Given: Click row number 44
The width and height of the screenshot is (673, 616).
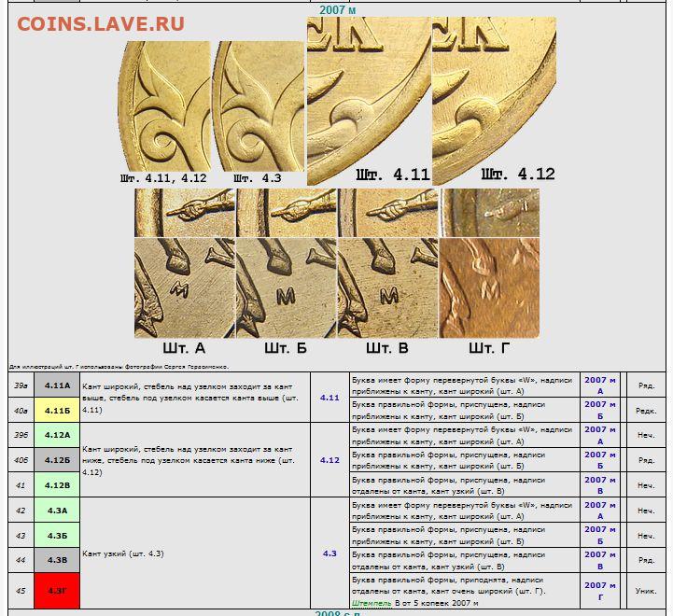Looking at the screenshot, I should pos(21,560).
